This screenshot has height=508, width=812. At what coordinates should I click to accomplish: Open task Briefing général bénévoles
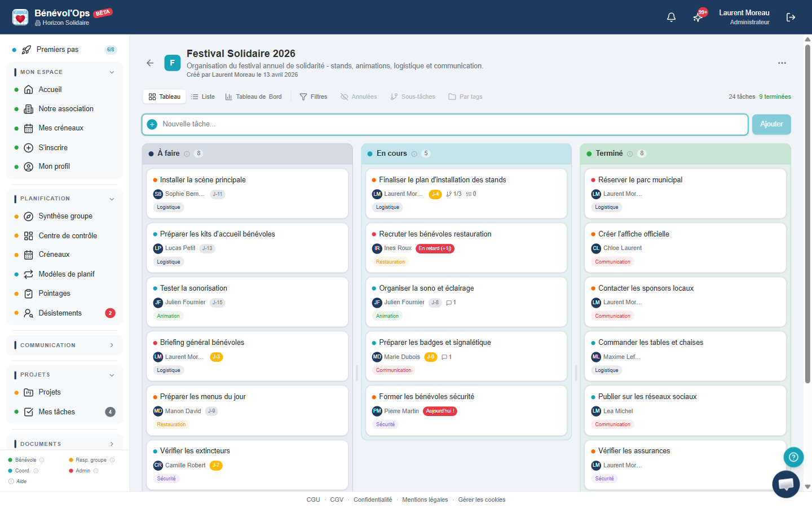[247, 356]
